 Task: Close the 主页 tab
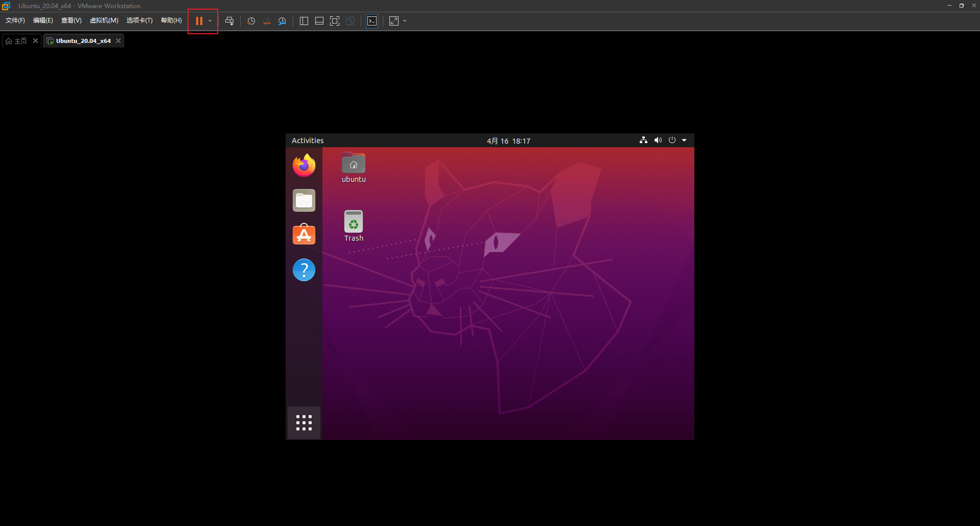(35, 41)
